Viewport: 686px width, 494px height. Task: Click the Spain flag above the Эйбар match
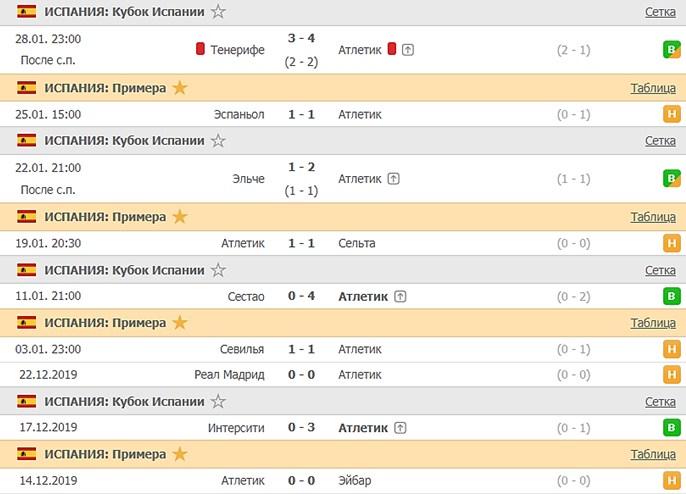point(26,454)
